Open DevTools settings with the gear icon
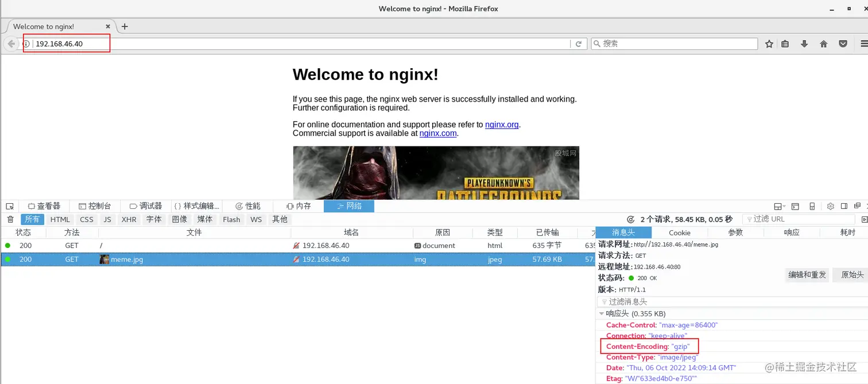Viewport: 868px width, 384px height. [830, 205]
